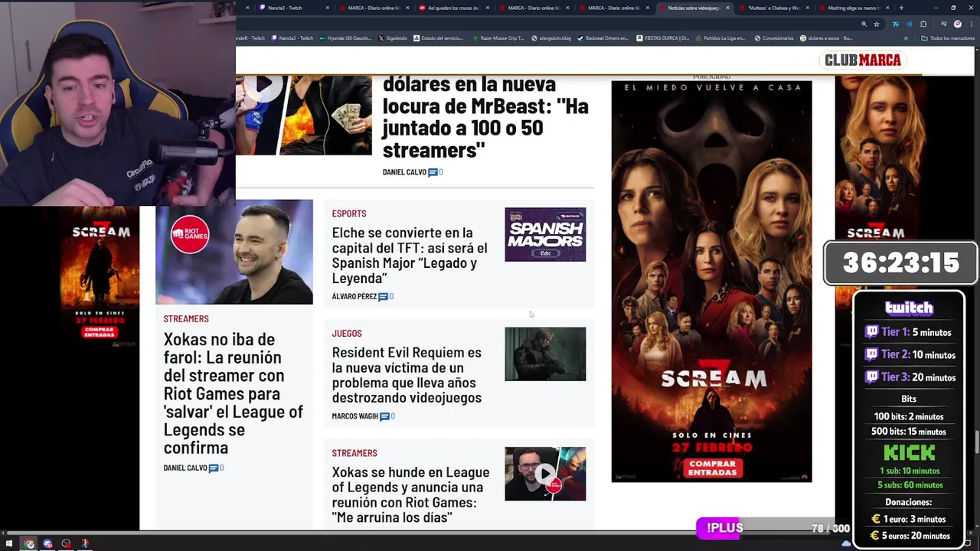Click STREAMERS label above Xokas no iba
980x551 pixels.
tap(186, 319)
